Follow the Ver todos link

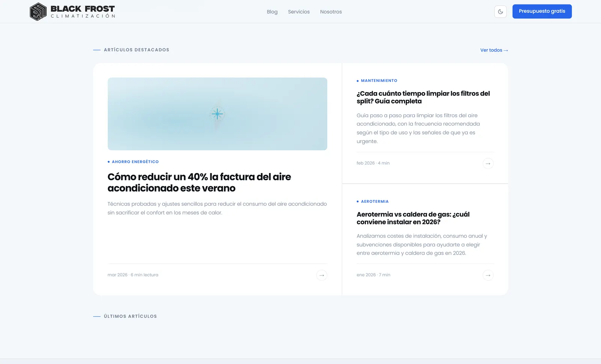click(x=494, y=50)
